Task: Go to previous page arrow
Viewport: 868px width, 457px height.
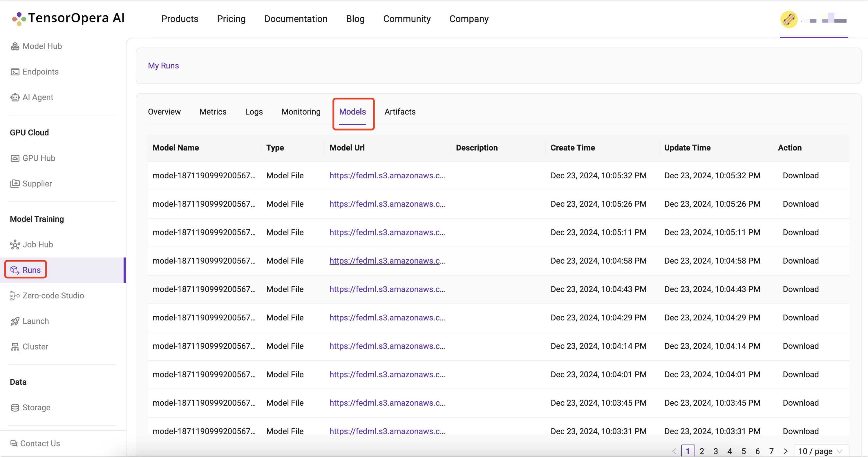Action: coord(674,451)
